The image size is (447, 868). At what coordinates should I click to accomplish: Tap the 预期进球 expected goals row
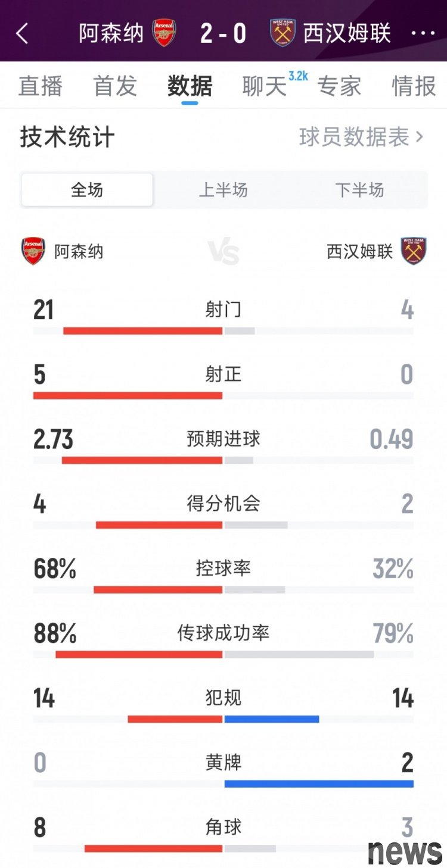point(223,439)
